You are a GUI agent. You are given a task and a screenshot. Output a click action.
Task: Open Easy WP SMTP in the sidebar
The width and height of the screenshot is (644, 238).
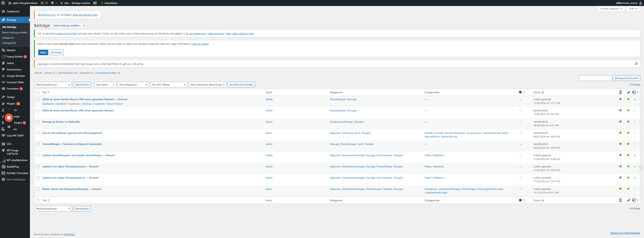tap(15, 136)
